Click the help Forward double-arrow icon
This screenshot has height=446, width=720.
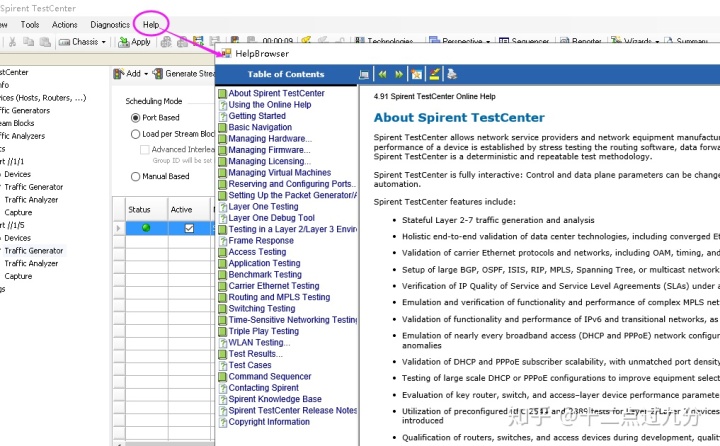[x=399, y=74]
